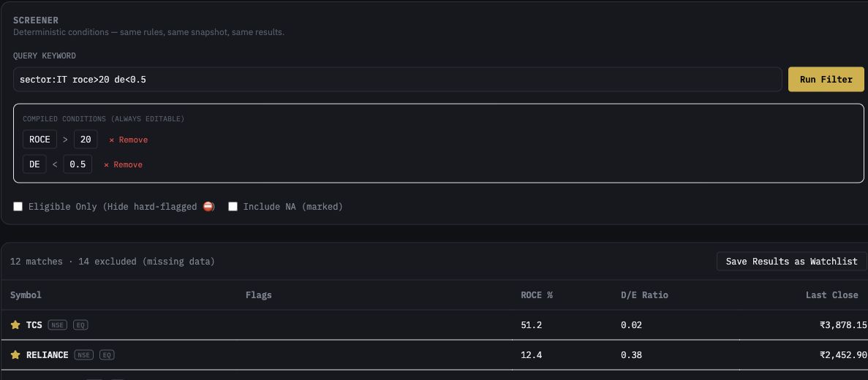
Task: Click the COMPILED CONDITIONS label
Action: [104, 119]
